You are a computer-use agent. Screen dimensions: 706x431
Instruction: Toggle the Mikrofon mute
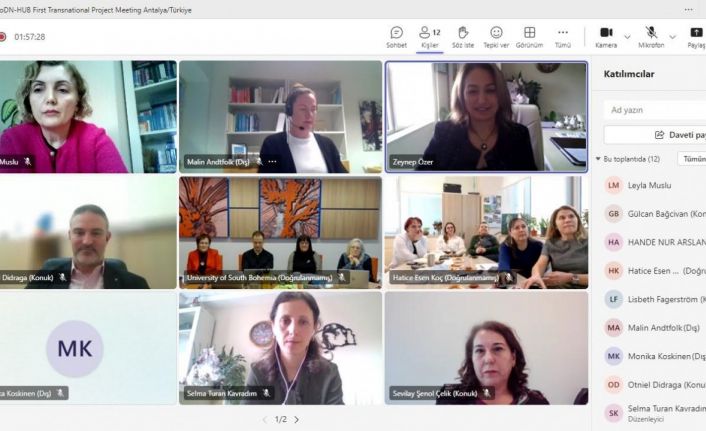tap(651, 37)
